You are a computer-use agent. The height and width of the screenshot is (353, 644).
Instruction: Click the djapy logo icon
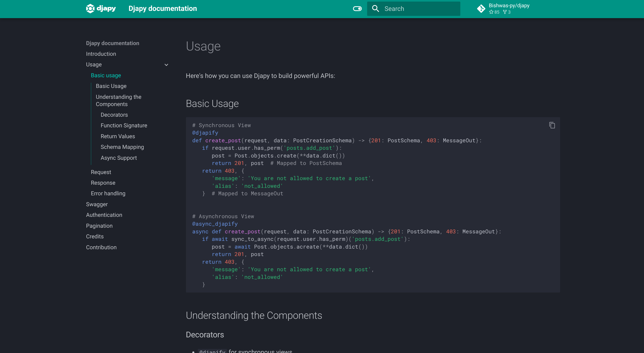(90, 8)
